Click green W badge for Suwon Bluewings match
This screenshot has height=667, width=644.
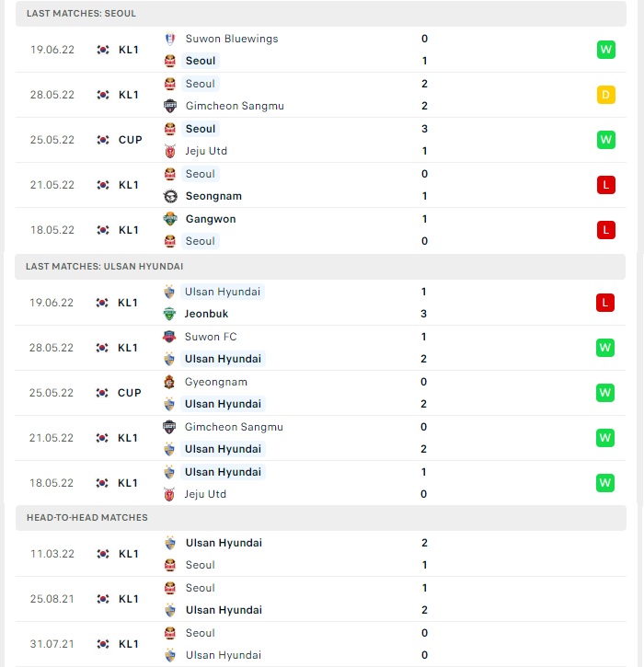(605, 50)
